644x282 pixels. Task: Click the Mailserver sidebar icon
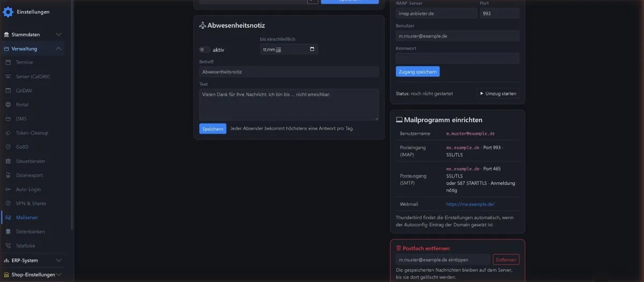click(x=8, y=218)
